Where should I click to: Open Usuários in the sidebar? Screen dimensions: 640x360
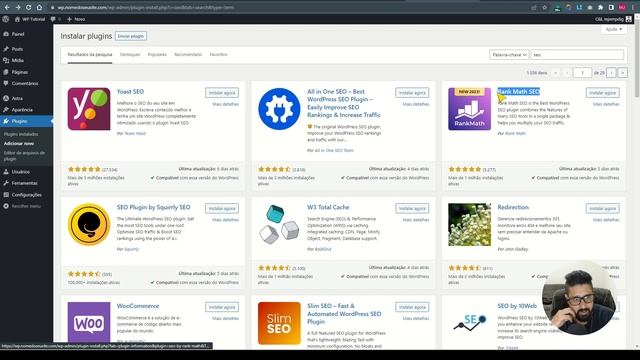tap(20, 172)
